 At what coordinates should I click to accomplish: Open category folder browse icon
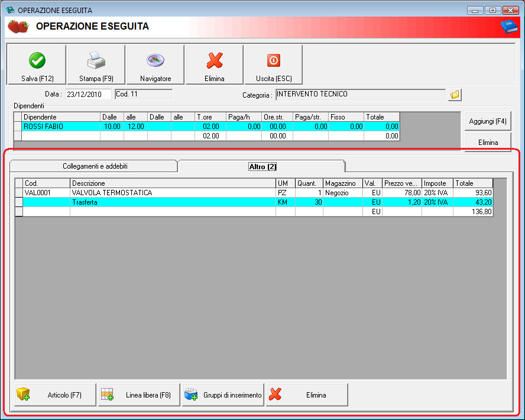[x=455, y=95]
